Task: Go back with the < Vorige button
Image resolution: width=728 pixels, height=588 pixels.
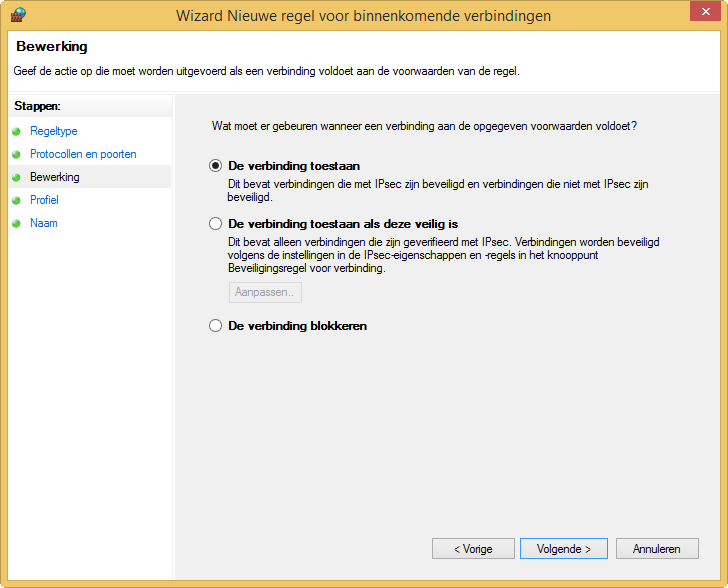Action: tap(473, 549)
